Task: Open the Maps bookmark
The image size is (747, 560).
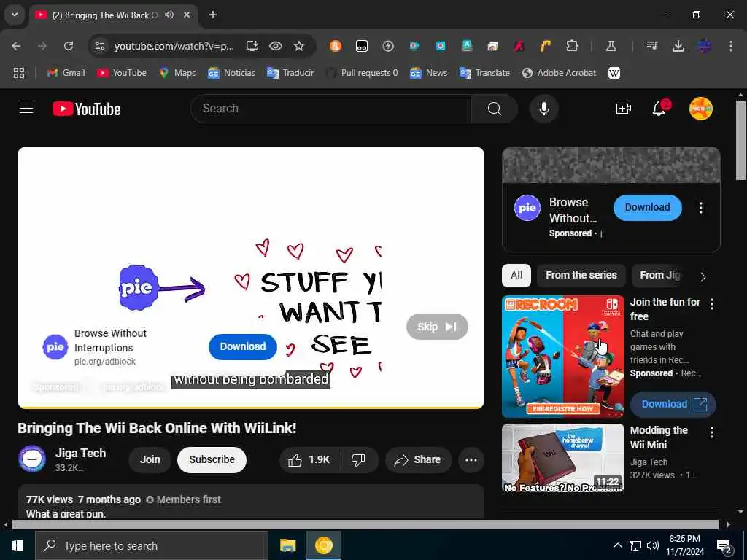Action: click(x=178, y=73)
